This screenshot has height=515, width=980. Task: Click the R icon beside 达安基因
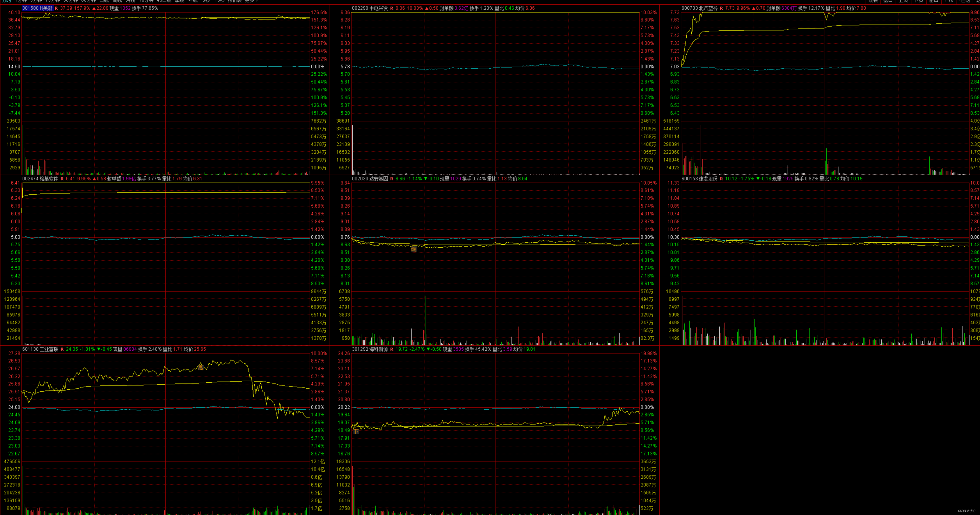(392, 179)
